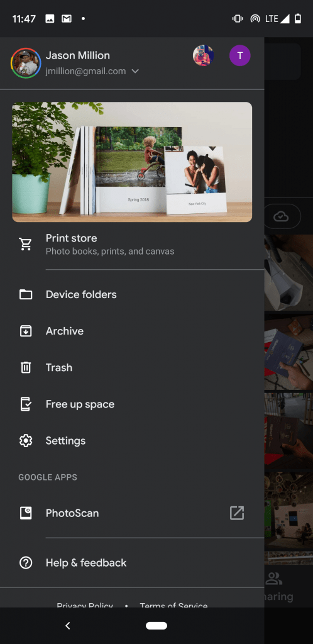313x644 pixels.
Task: Open PhotoScan external link icon
Action: pos(237,513)
